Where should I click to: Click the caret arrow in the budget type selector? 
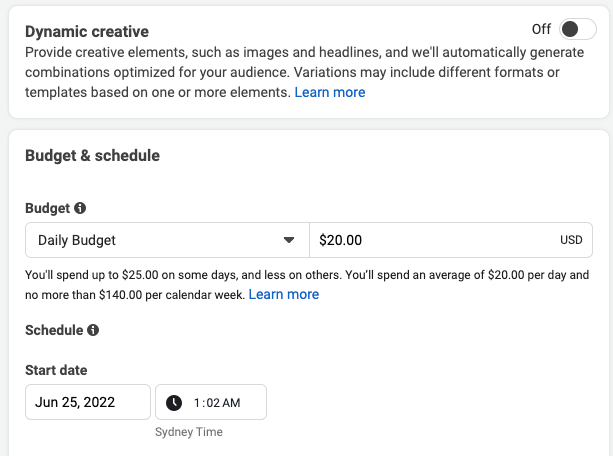click(x=289, y=240)
